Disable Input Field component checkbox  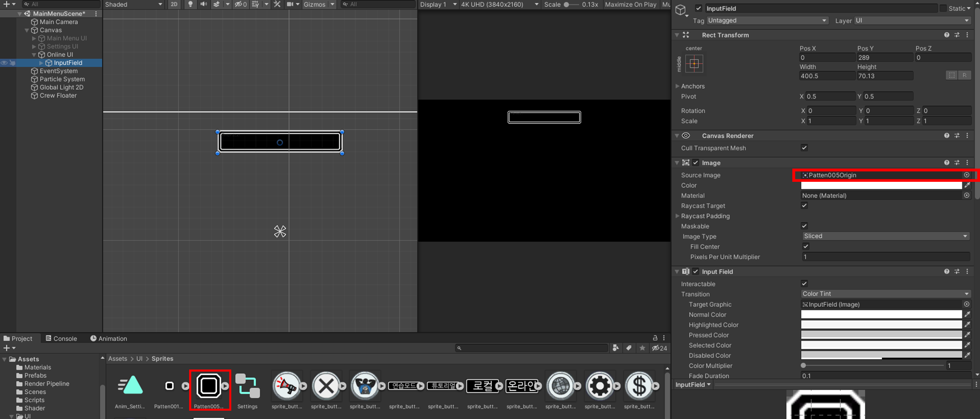click(x=696, y=271)
